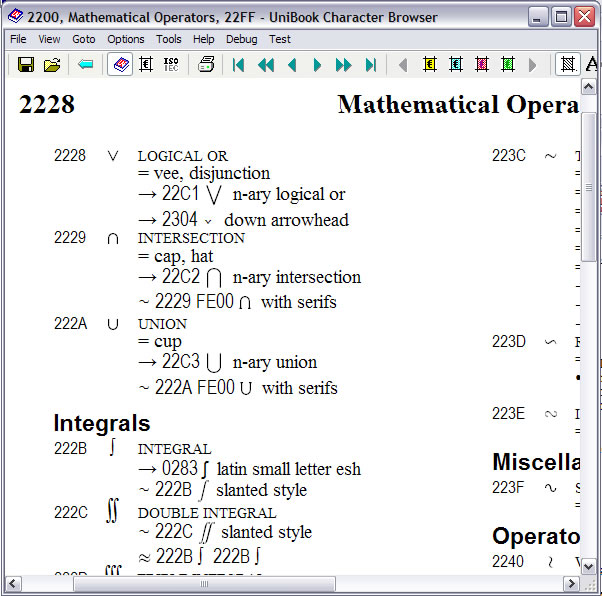Jump to the last page arrow
This screenshot has width=602, height=596.
(371, 65)
